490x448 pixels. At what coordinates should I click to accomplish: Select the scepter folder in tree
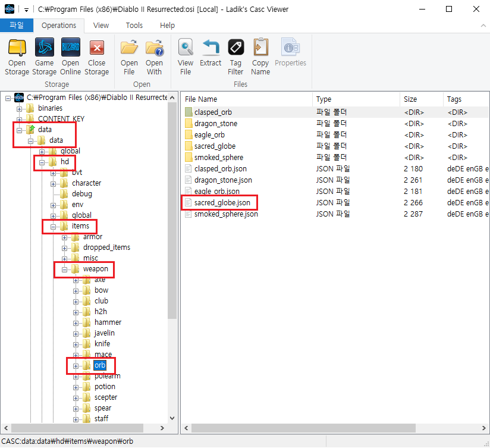tap(106, 397)
